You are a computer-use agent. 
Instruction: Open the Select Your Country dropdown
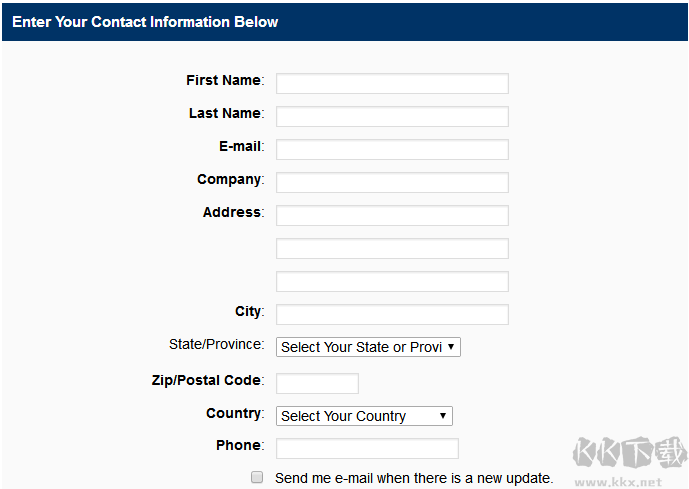pos(364,416)
